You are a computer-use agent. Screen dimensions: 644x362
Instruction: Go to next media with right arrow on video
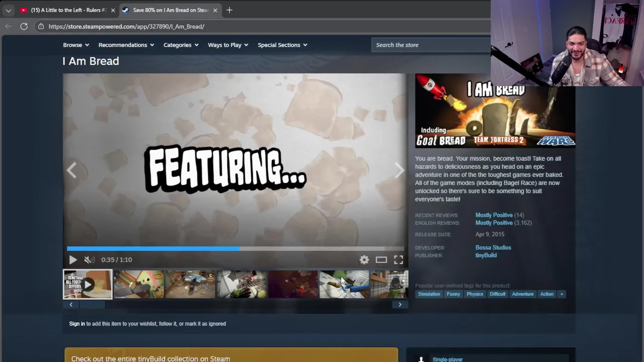(x=399, y=170)
